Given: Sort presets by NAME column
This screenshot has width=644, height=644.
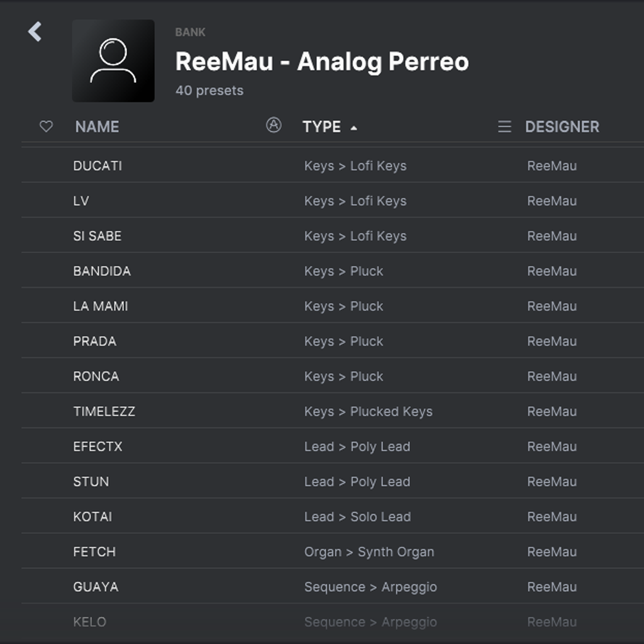Looking at the screenshot, I should [x=97, y=127].
